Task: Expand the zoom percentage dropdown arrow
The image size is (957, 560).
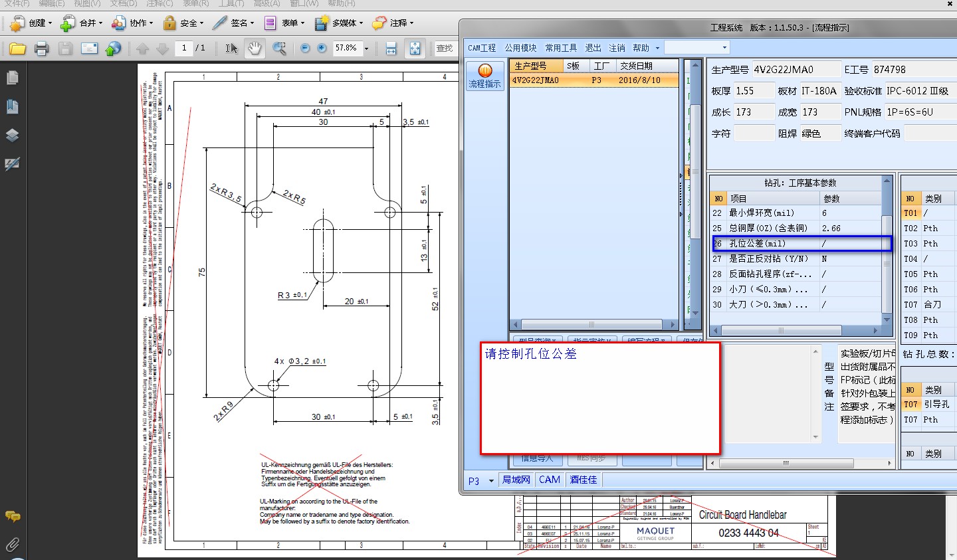Action: pos(366,48)
